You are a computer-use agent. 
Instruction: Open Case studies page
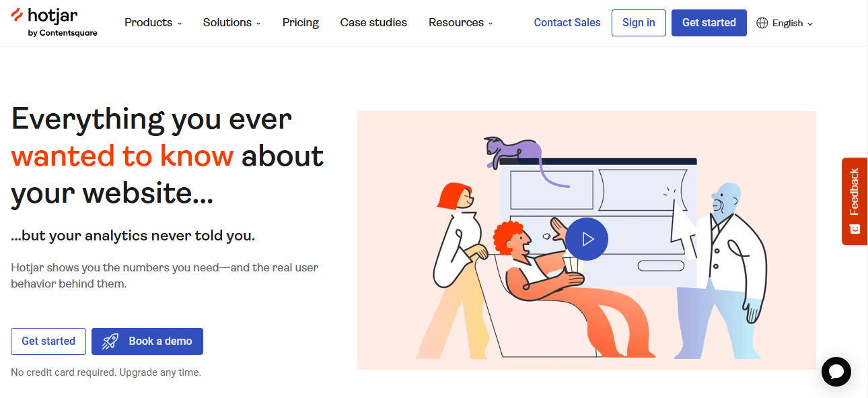(x=373, y=23)
